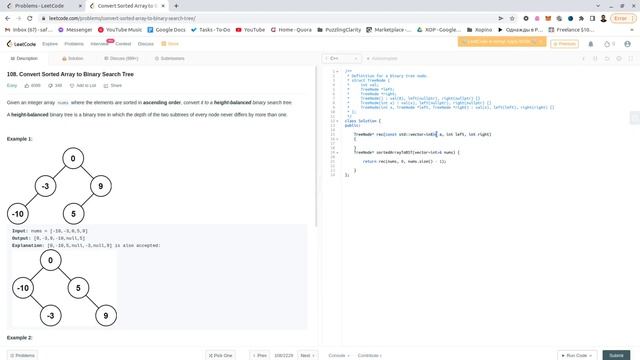Image resolution: width=640 pixels, height=360 pixels.
Task: Collapse class Solution fold arrow at line 12
Action: [x=337, y=121]
